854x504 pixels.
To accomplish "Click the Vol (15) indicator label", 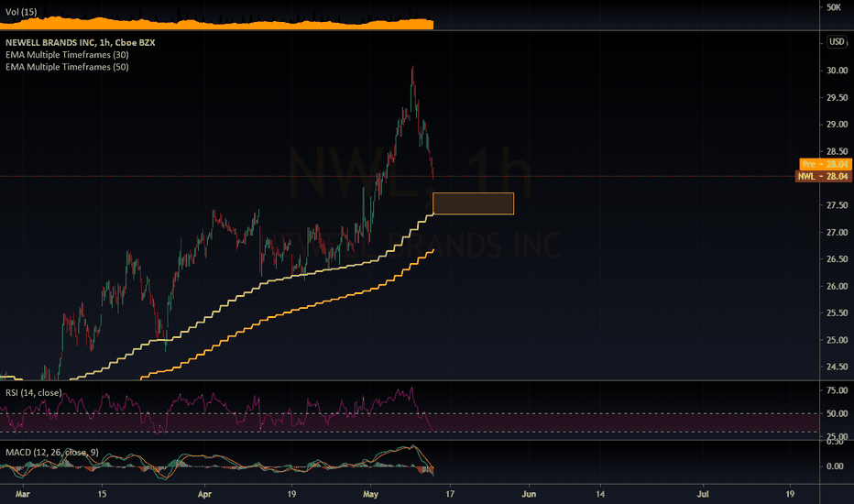I will [x=21, y=11].
